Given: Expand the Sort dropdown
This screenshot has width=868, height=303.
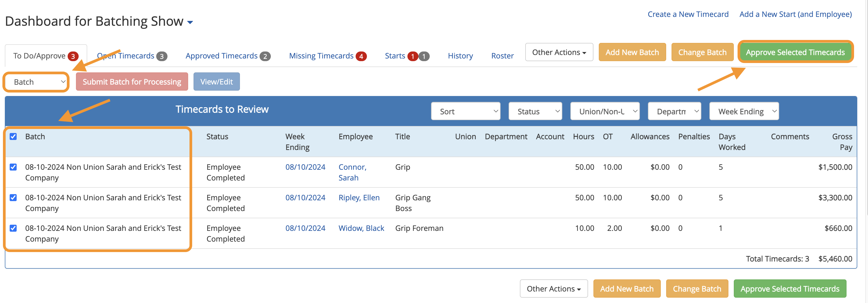Looking at the screenshot, I should coord(465,112).
